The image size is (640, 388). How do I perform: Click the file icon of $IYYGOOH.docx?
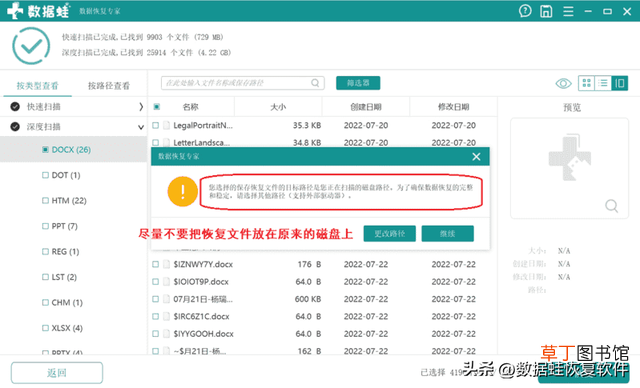166,334
